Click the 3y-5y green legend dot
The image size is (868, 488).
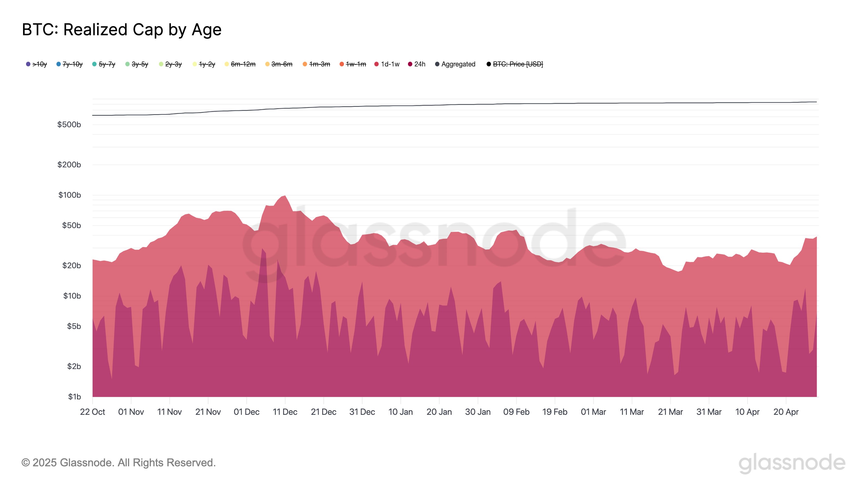(x=128, y=64)
